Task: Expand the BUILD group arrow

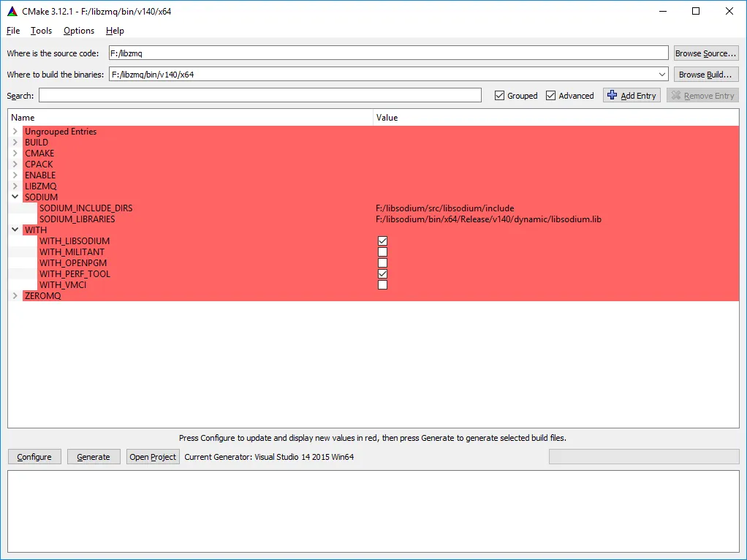Action: point(15,142)
